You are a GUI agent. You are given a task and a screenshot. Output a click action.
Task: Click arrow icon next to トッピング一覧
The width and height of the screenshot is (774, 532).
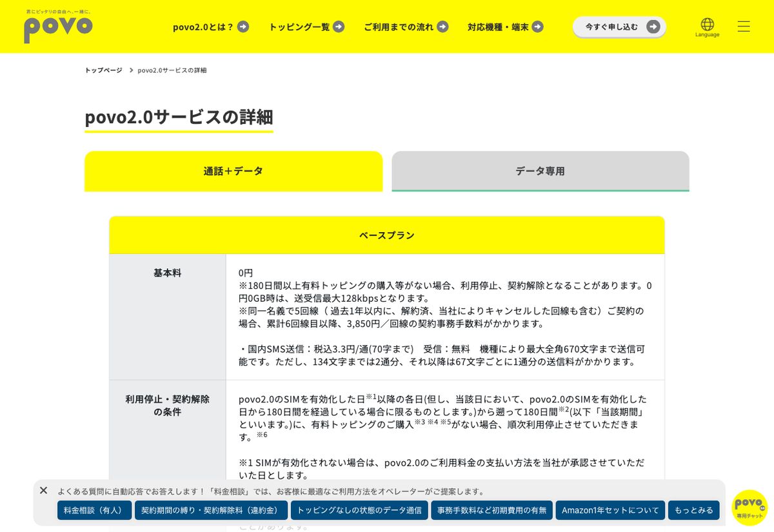coord(339,26)
